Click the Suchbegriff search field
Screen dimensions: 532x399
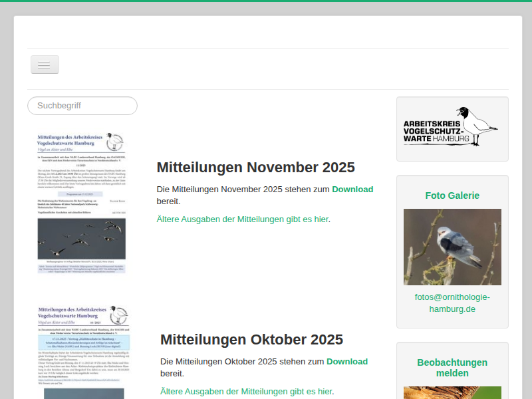pyautogui.click(x=82, y=106)
